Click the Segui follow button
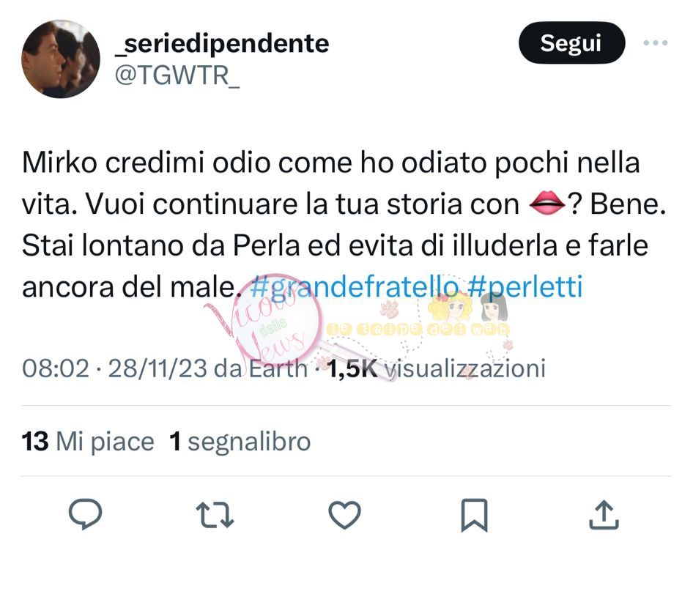 pos(571,43)
